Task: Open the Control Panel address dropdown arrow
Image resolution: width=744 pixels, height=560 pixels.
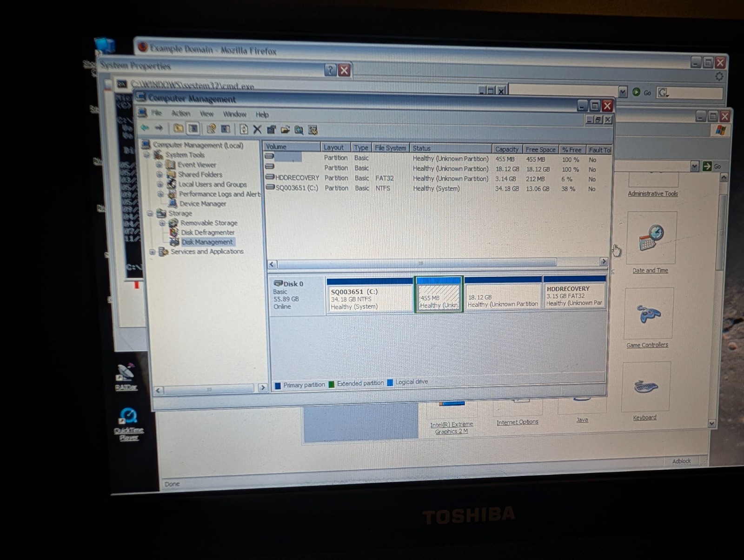Action: (x=694, y=166)
